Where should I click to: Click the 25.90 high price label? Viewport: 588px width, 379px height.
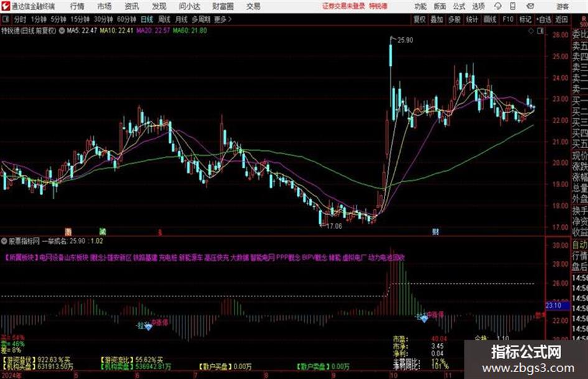(405, 40)
